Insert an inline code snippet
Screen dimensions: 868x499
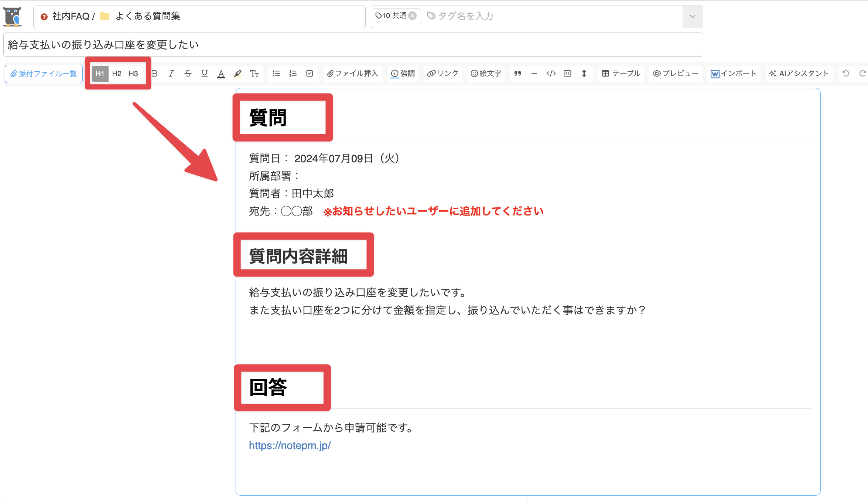point(551,74)
